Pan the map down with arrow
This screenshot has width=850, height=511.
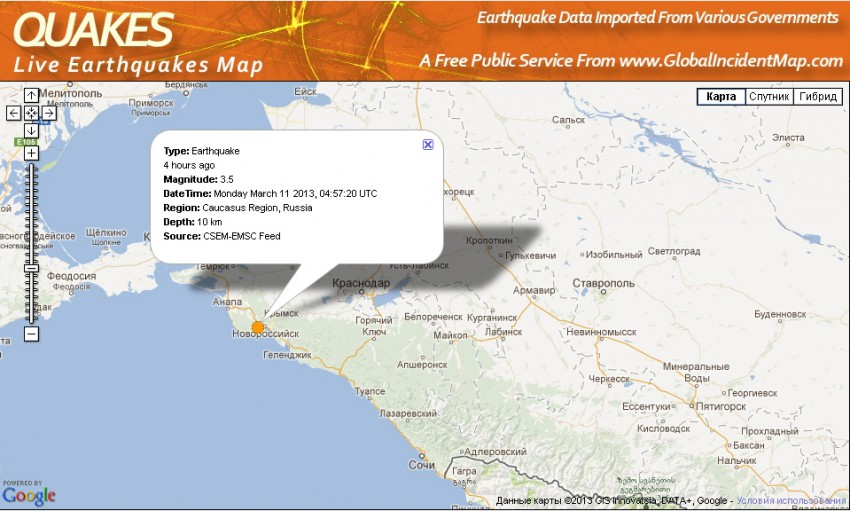click(x=31, y=130)
